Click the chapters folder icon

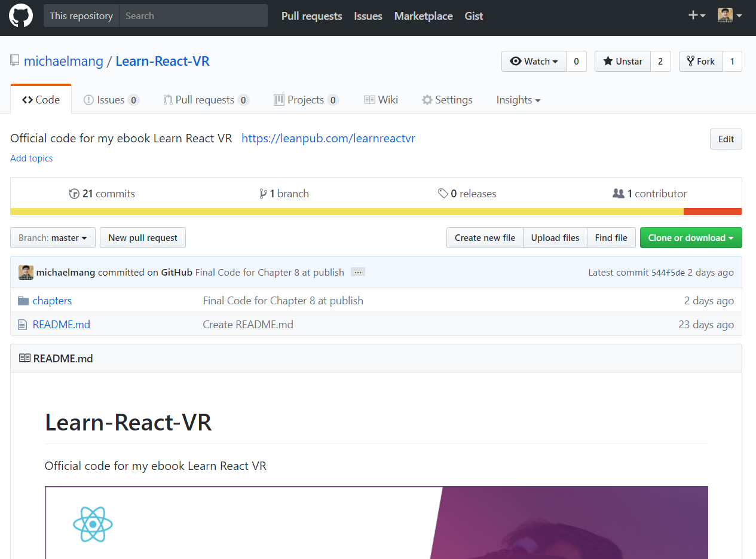[23, 301]
